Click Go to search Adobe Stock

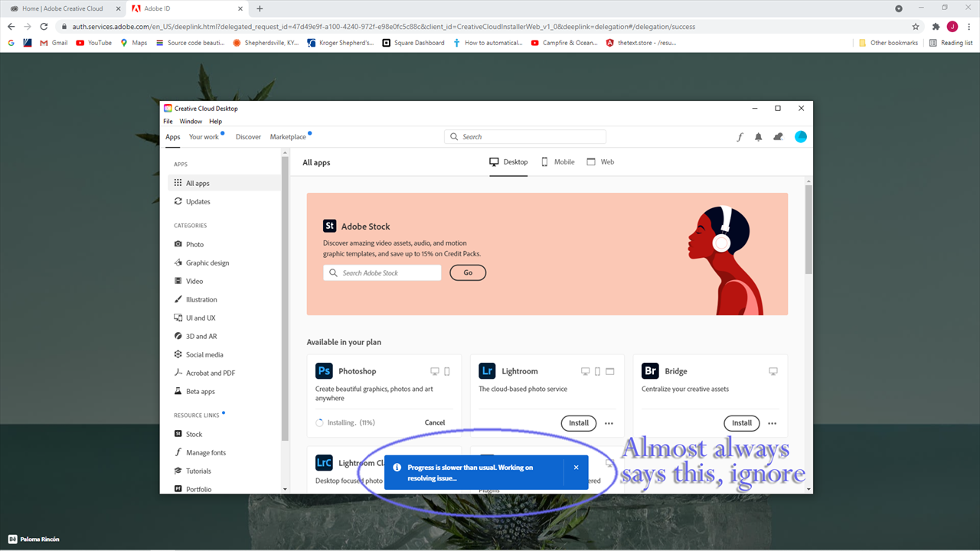[x=468, y=272]
